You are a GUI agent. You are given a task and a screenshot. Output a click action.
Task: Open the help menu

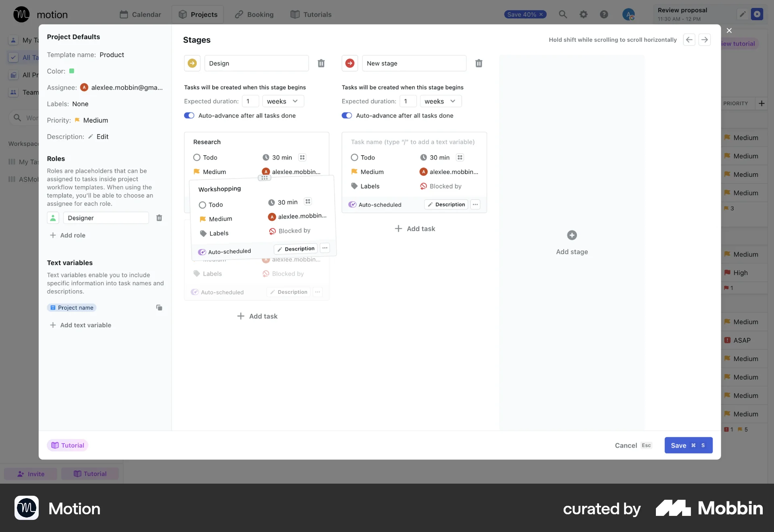(604, 14)
